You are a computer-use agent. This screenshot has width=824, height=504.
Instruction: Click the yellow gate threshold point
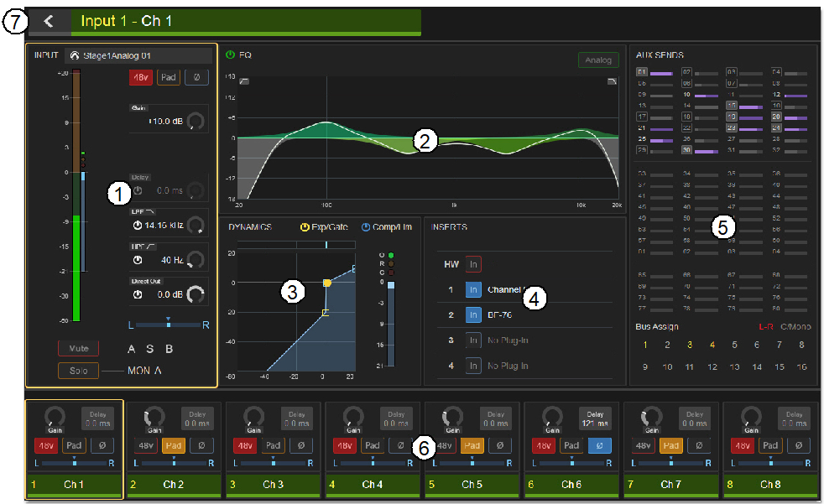[327, 283]
